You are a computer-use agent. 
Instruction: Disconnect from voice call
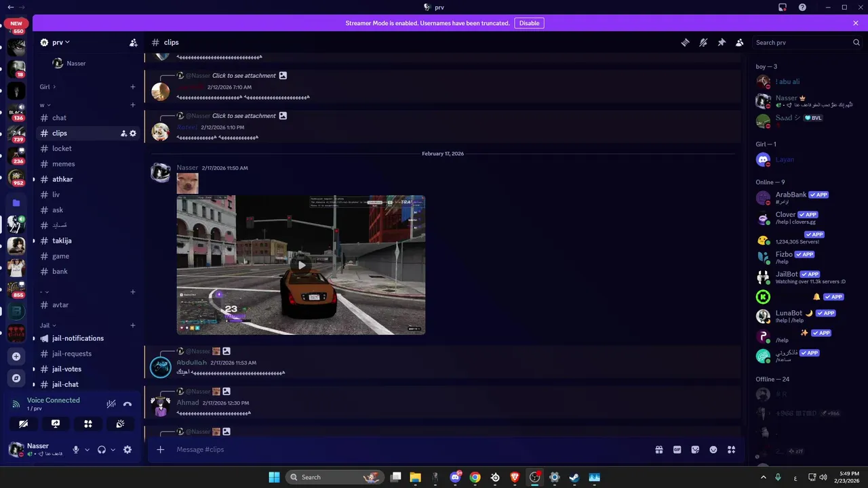click(127, 404)
